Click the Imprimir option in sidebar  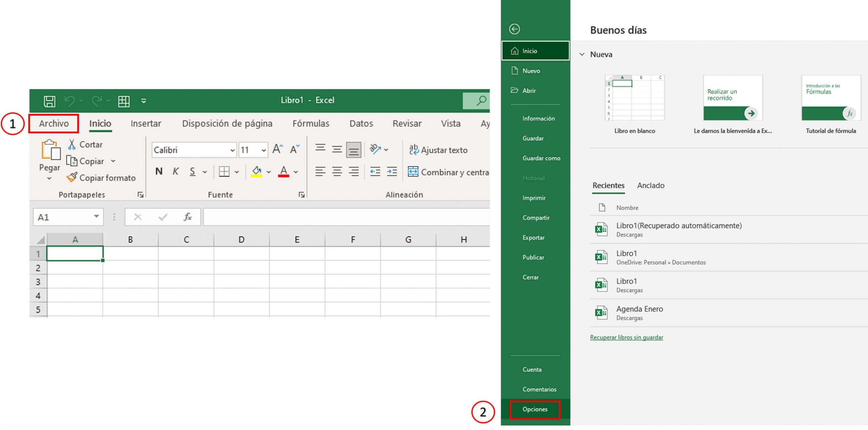(534, 198)
